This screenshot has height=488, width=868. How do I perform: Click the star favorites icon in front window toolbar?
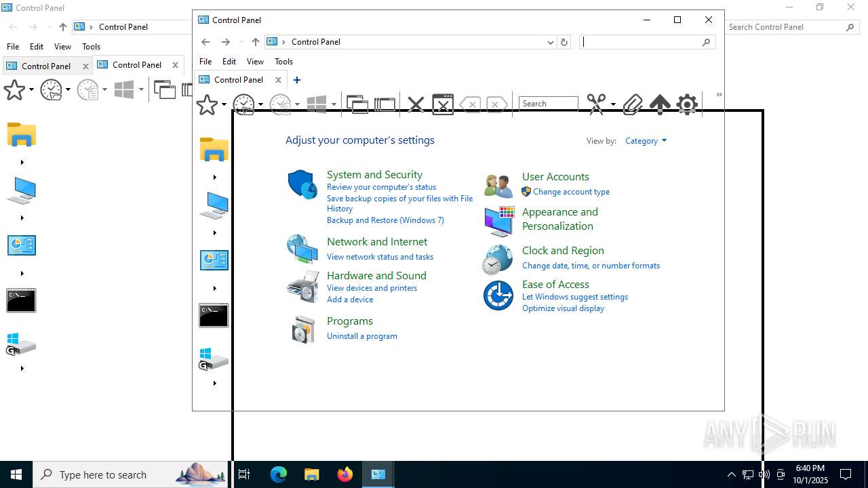pos(207,104)
